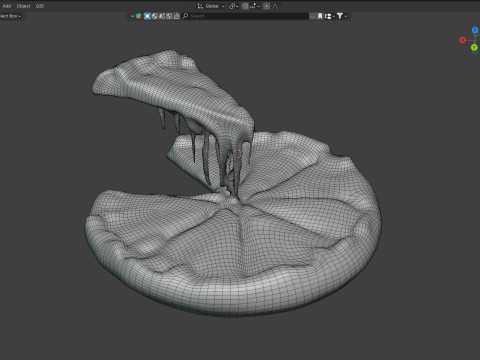Focus the Search input field
Image resolution: width=480 pixels, height=360 pixels.
pyautogui.click(x=245, y=16)
